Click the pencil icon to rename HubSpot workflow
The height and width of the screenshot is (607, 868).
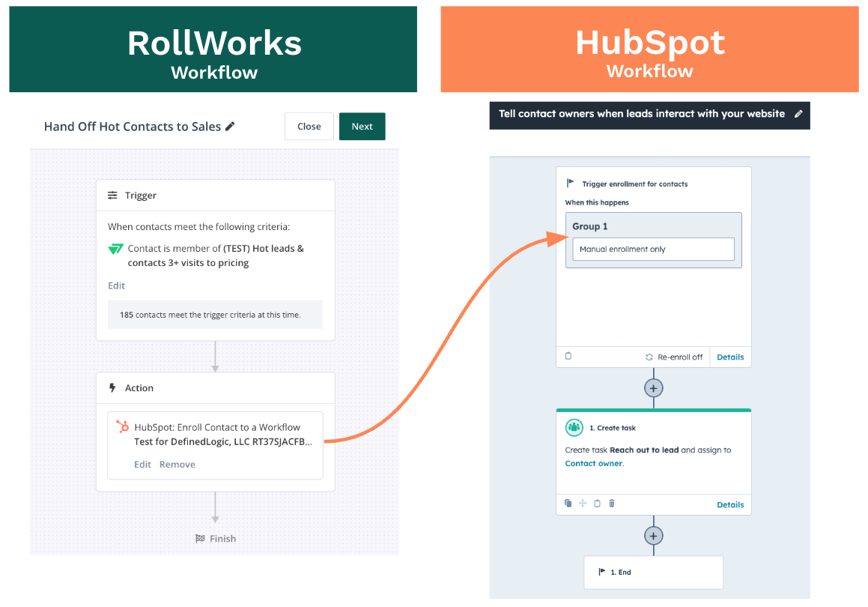point(798,114)
